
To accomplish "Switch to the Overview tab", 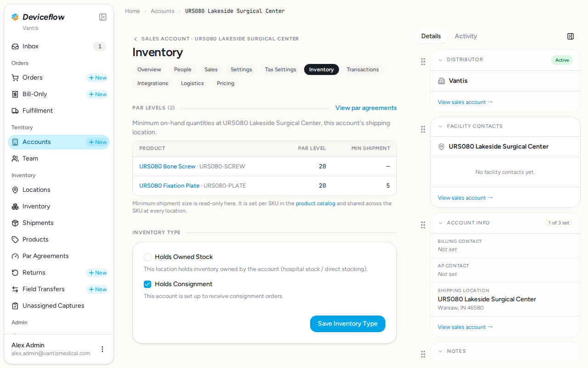I will pyautogui.click(x=149, y=69).
